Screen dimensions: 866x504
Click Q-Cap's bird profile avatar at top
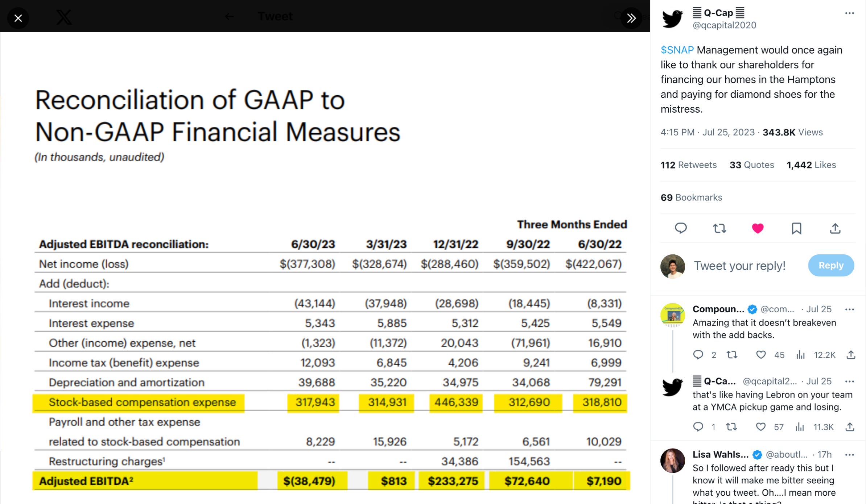point(673,18)
